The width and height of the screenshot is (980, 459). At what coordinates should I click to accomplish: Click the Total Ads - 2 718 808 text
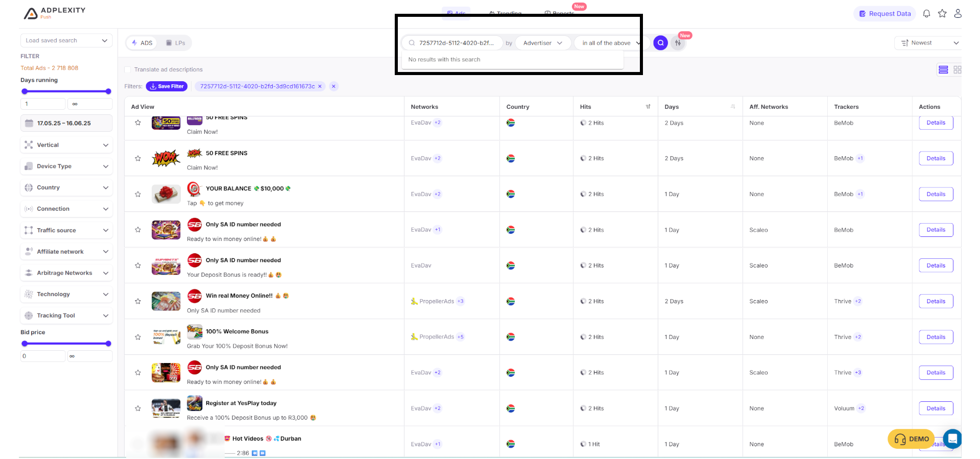[x=50, y=68]
